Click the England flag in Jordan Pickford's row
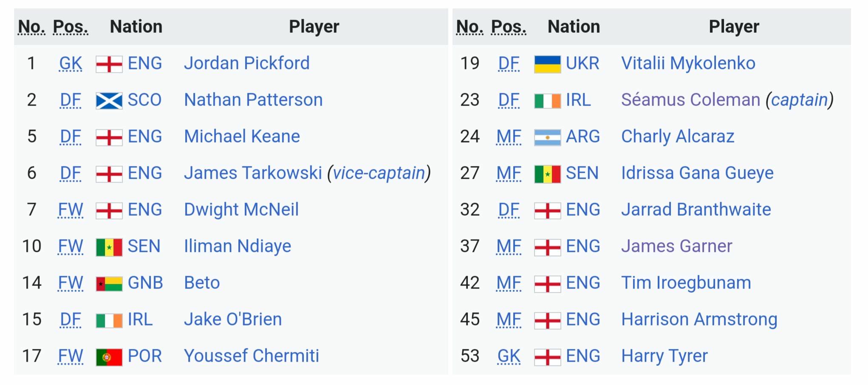This screenshot has width=868, height=385. 109,64
